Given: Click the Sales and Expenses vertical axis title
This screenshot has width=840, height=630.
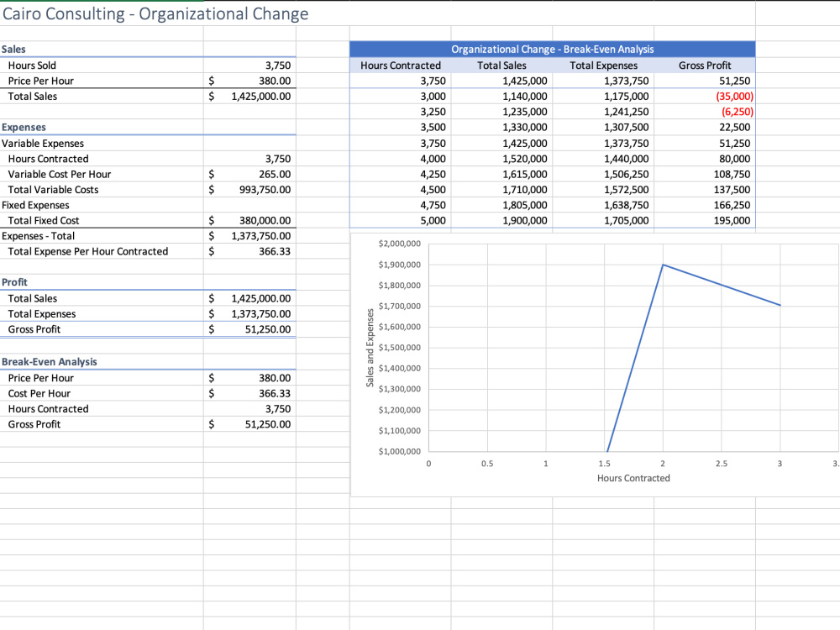Looking at the screenshot, I should pyautogui.click(x=370, y=348).
